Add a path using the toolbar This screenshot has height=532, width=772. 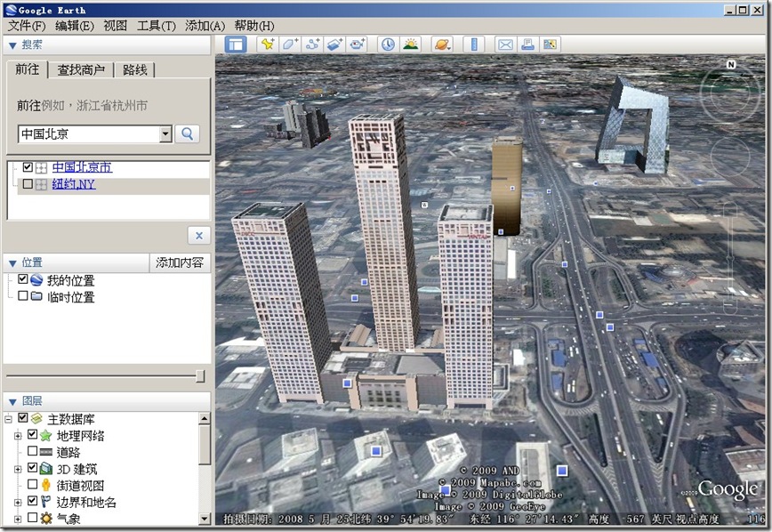(x=312, y=44)
